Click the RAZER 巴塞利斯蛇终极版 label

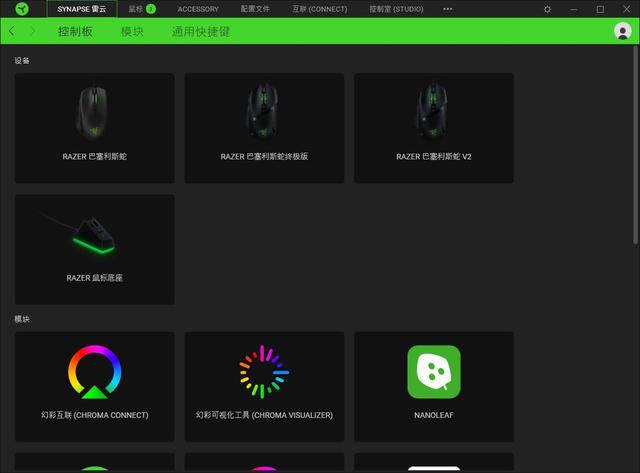pyautogui.click(x=264, y=157)
